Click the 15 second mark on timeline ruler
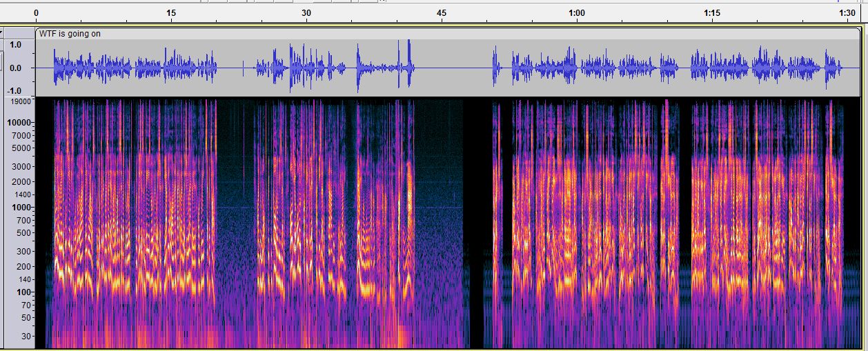Image resolution: width=868 pixels, height=351 pixels. (x=171, y=13)
